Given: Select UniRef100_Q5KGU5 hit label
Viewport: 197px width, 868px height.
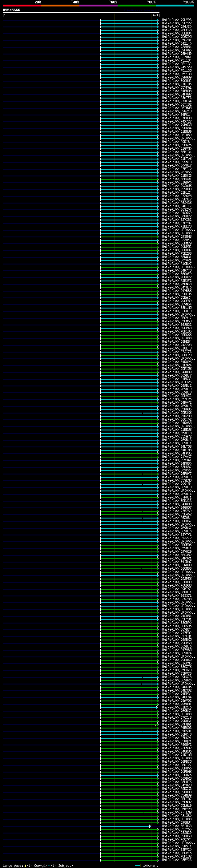Looking at the screenshot, I should click(177, 409).
